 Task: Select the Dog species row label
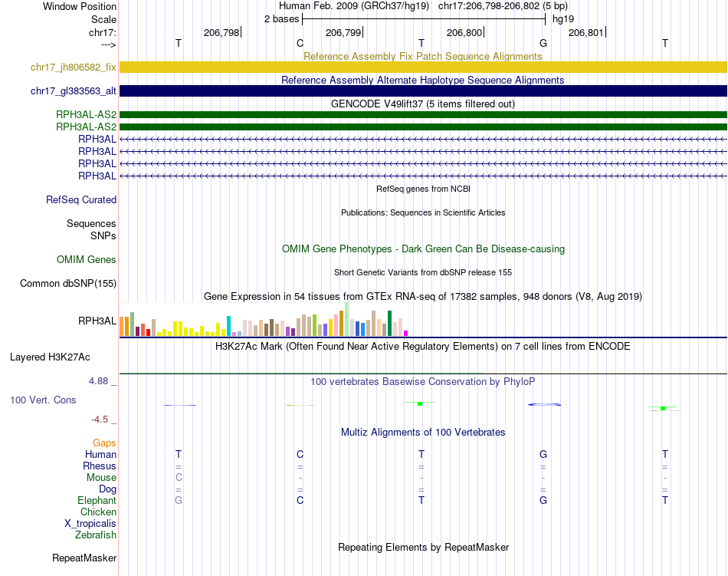point(108,489)
